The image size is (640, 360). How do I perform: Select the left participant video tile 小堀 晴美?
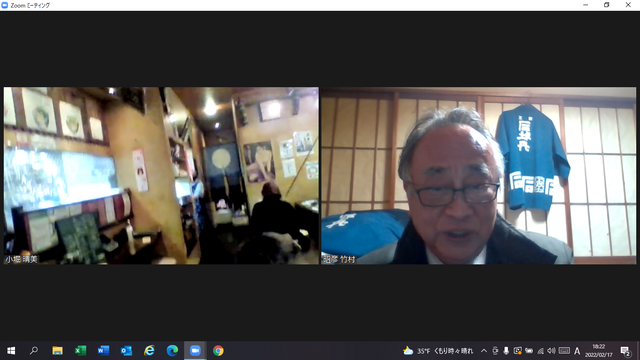(x=161, y=176)
